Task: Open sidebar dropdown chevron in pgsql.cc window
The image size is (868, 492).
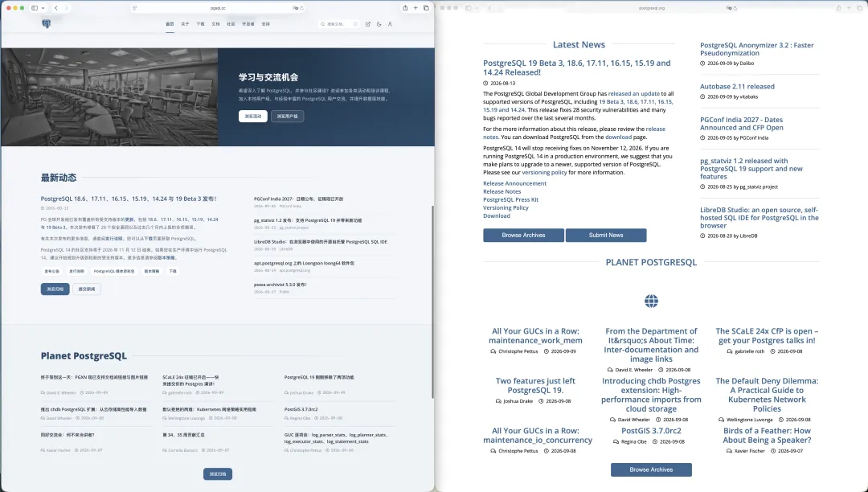Action: [x=43, y=8]
